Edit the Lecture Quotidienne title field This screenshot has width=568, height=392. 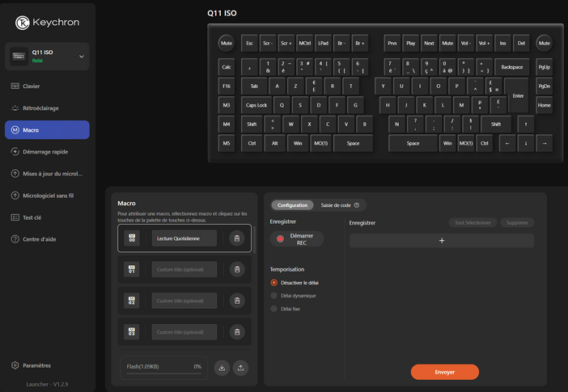(x=184, y=238)
